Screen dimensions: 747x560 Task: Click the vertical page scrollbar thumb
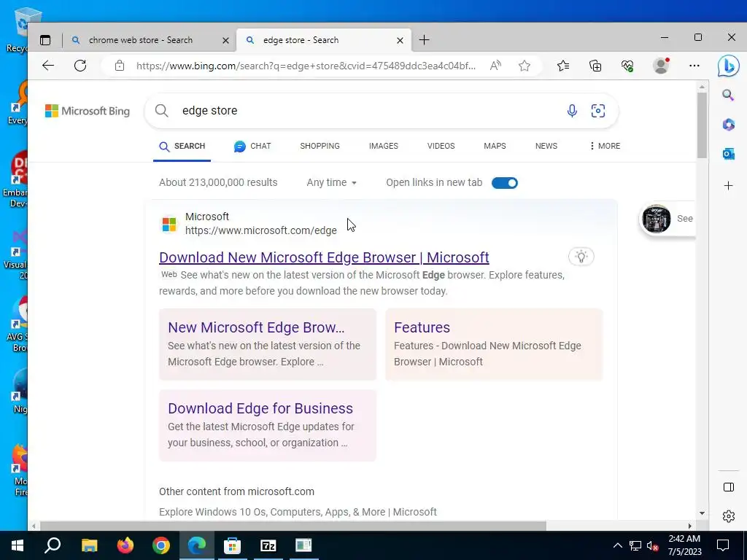tap(702, 125)
